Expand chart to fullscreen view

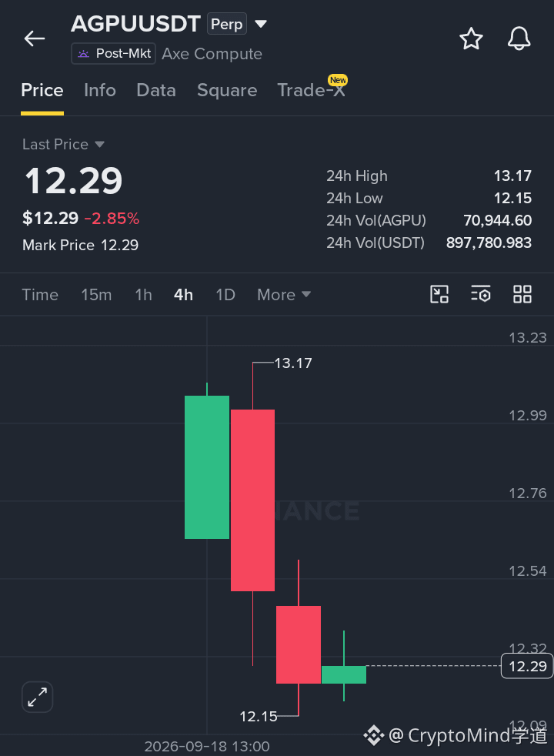coord(37,697)
